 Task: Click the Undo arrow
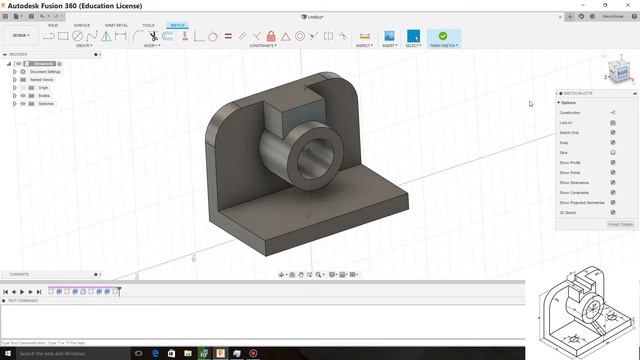42,16
